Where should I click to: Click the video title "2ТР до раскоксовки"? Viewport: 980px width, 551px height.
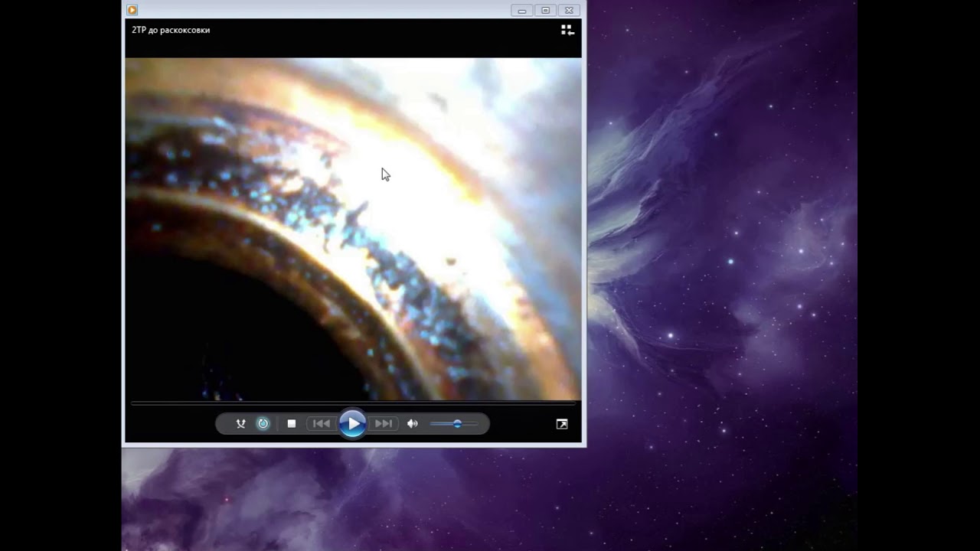tap(171, 30)
